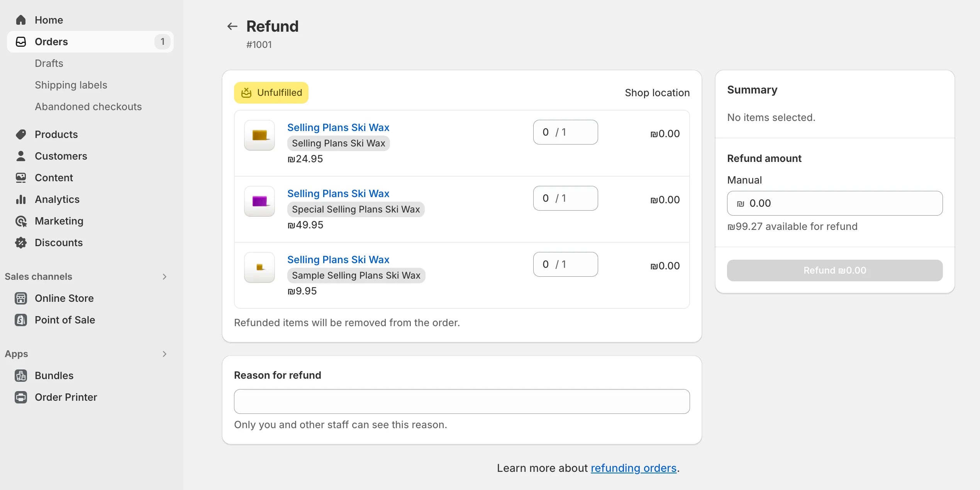Screen dimensions: 980x490
Task: Click the Bundles app icon
Action: coord(20,376)
